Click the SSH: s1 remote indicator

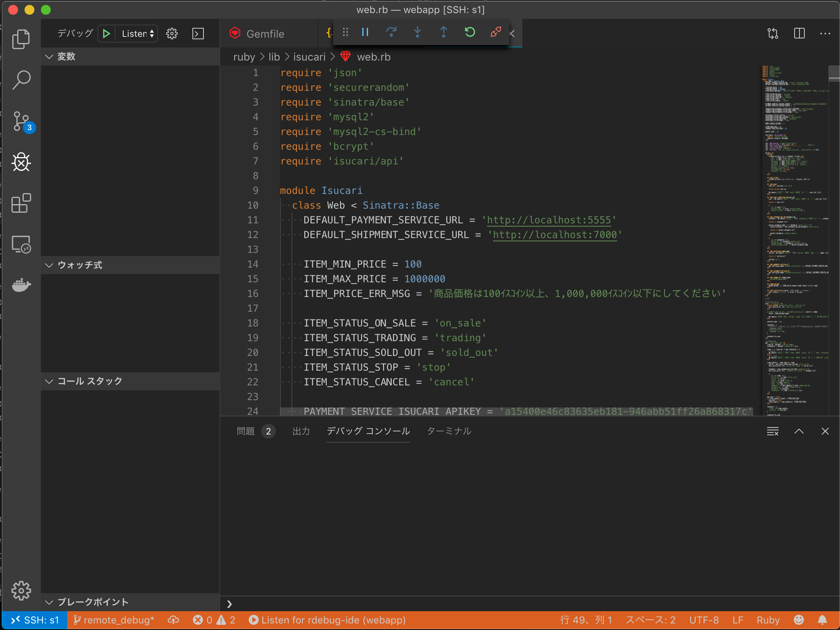(x=34, y=620)
